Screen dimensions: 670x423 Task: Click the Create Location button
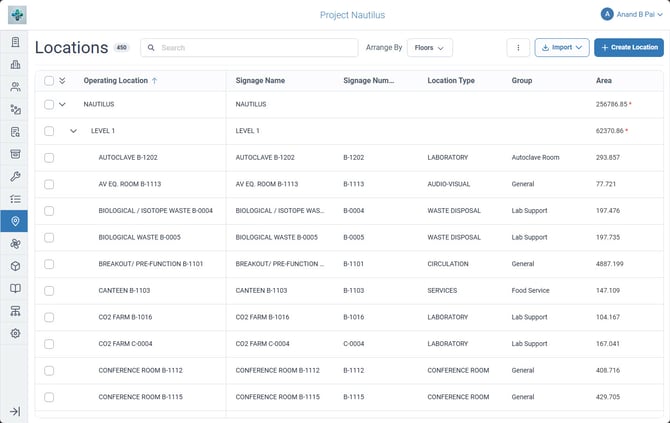pos(629,47)
